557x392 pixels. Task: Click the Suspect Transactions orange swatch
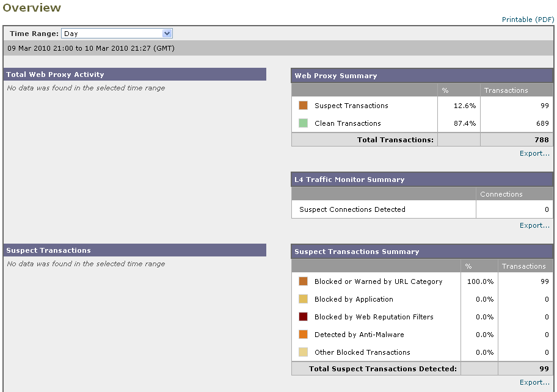point(303,106)
